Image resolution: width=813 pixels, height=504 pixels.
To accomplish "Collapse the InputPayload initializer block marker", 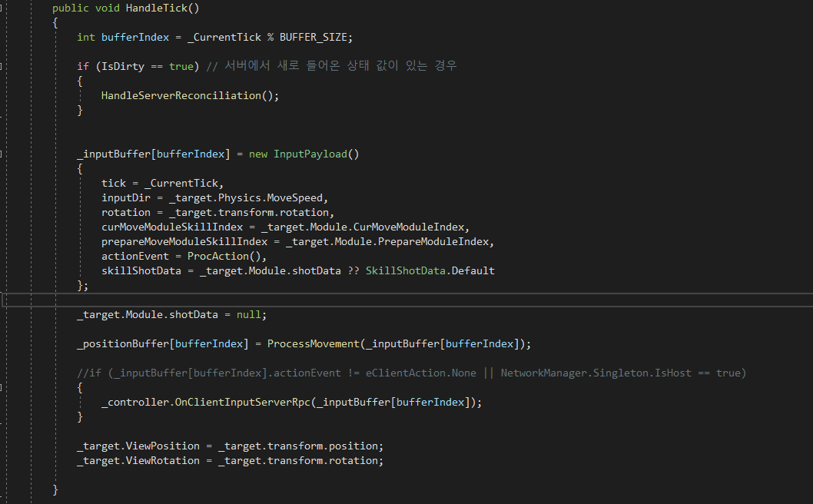I will [x=2, y=154].
